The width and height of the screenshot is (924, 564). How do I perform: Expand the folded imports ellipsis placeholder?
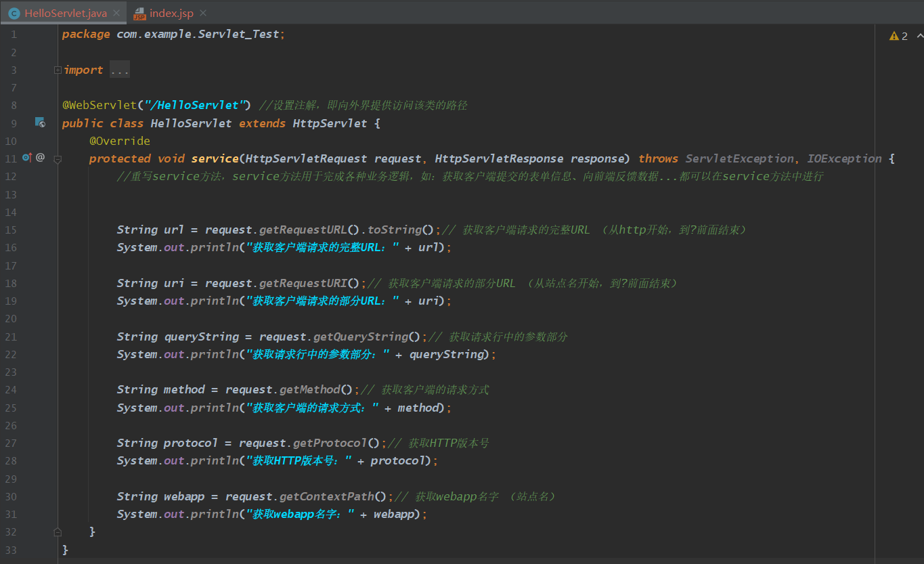click(x=119, y=70)
